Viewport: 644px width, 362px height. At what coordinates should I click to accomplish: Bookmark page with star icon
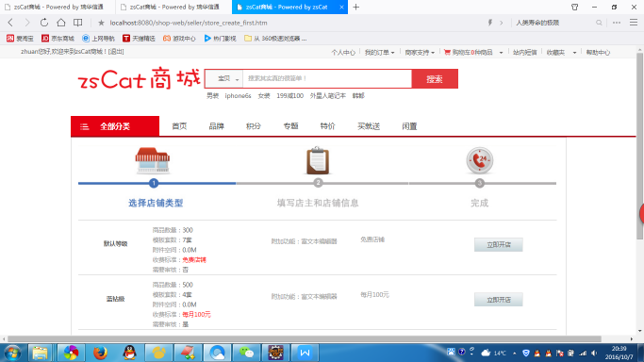101,23
